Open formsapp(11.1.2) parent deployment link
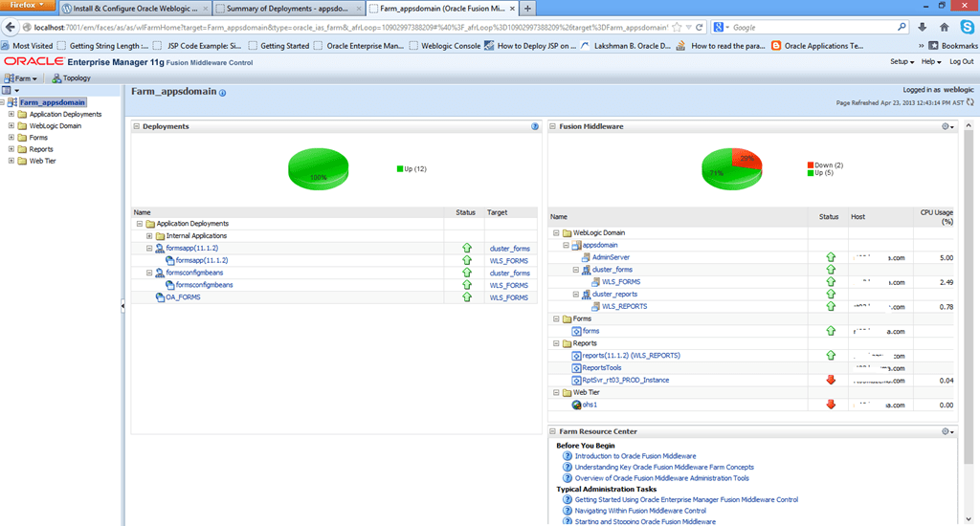 tap(191, 248)
